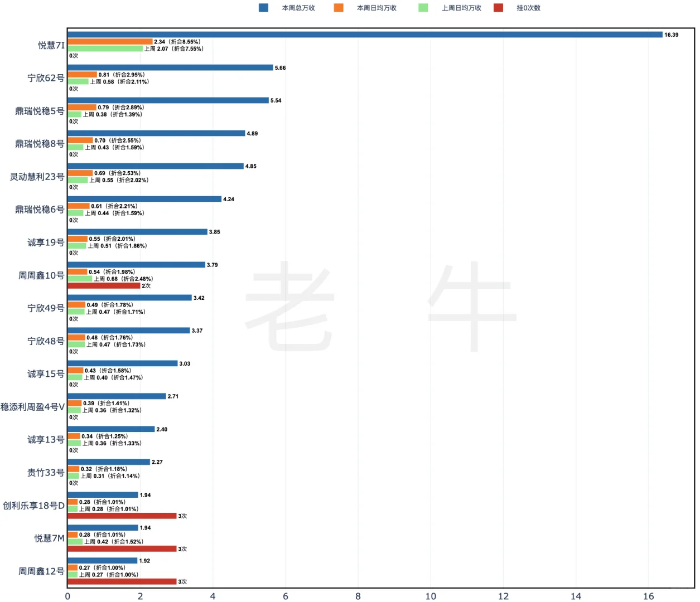Click the red 2次 bar of 周周鑫10号

103,285
